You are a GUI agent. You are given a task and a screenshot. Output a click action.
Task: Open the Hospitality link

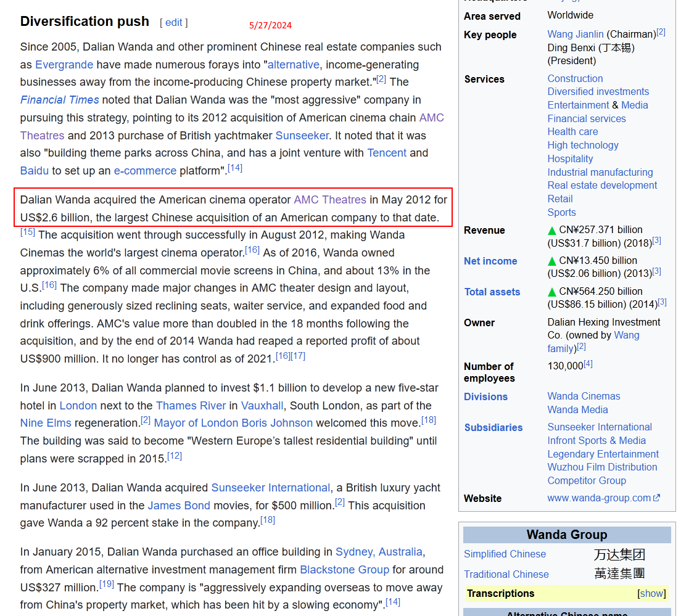(570, 158)
